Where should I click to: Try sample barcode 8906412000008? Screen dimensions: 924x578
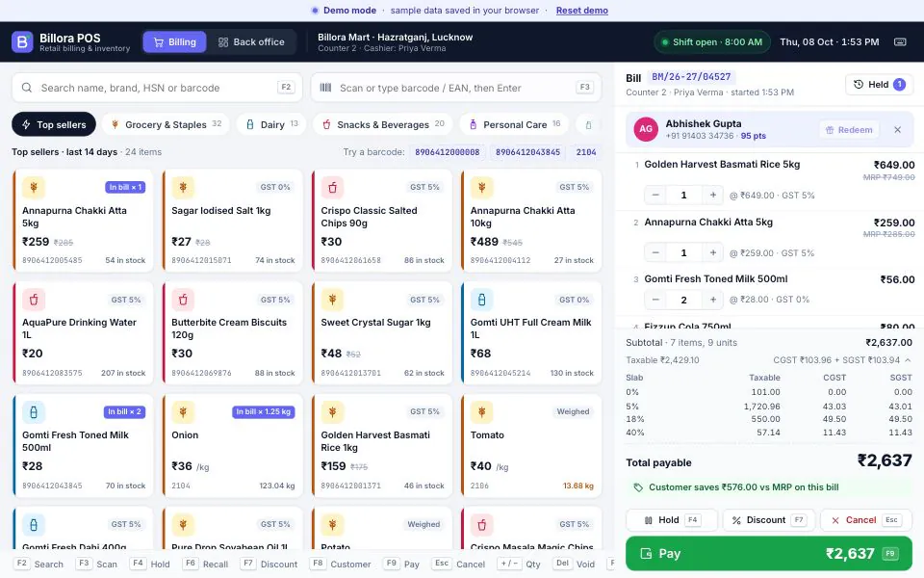448,152
